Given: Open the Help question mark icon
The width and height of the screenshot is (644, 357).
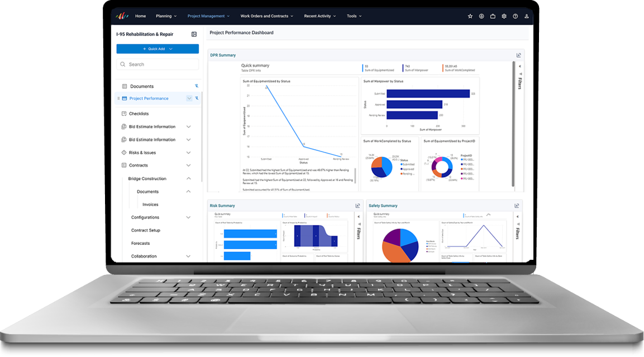Looking at the screenshot, I should [x=515, y=16].
